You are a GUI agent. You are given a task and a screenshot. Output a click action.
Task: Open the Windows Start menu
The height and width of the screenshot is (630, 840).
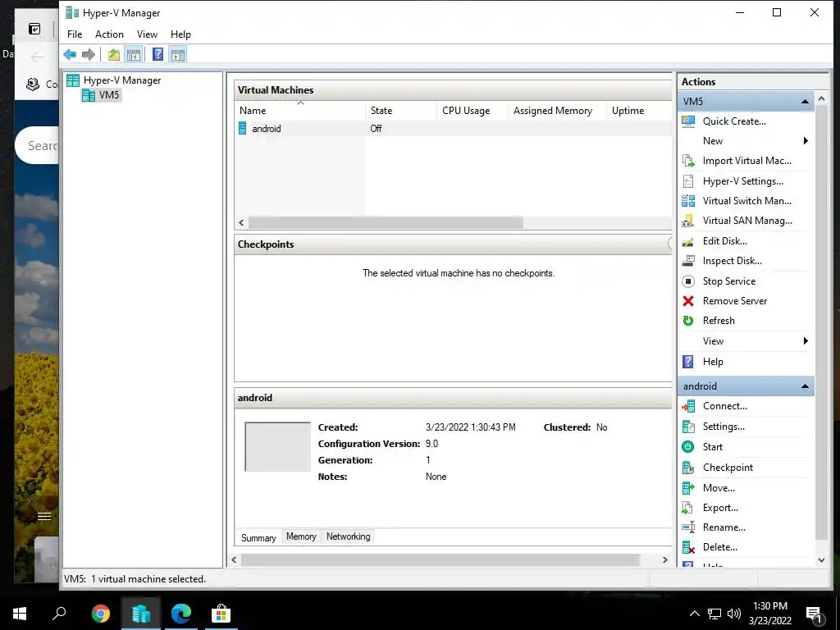[x=20, y=614]
